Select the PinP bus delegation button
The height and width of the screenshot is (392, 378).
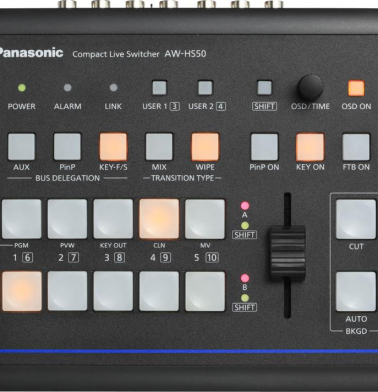point(67,147)
